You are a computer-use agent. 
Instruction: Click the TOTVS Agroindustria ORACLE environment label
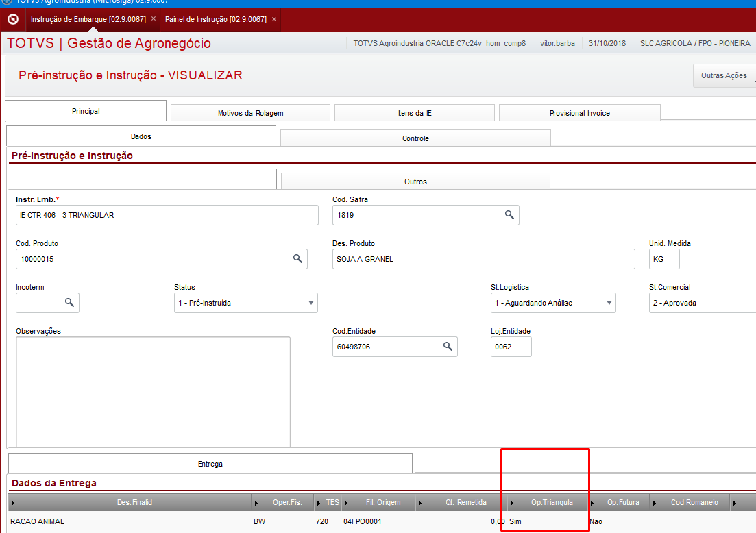click(439, 43)
